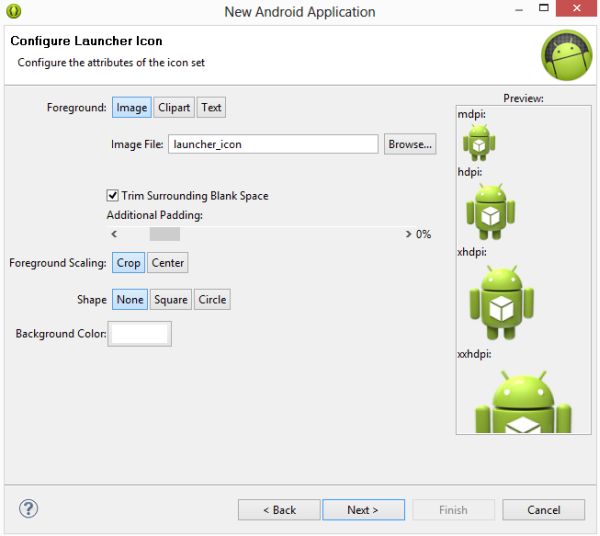The height and width of the screenshot is (536, 600).
Task: Open the Browse file dialog
Action: click(x=410, y=144)
